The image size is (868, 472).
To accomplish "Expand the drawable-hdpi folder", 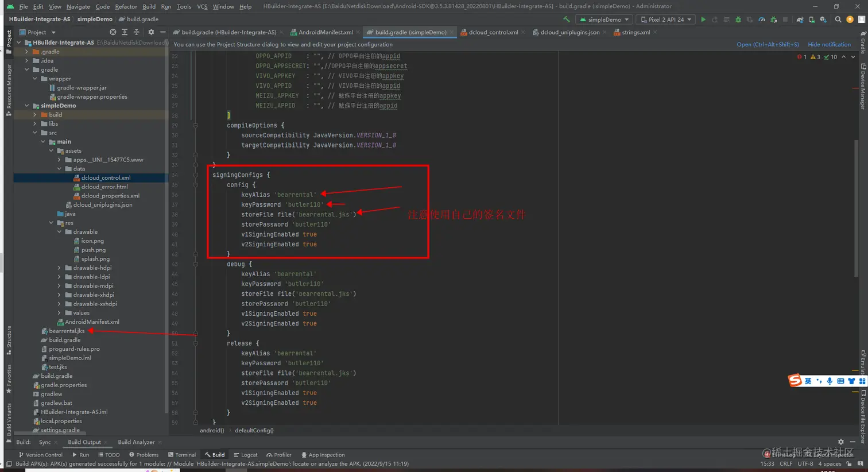I will (59, 268).
